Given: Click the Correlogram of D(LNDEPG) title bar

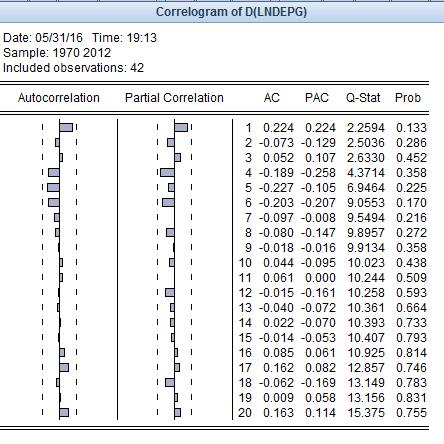Looking at the screenshot, I should [x=222, y=12].
